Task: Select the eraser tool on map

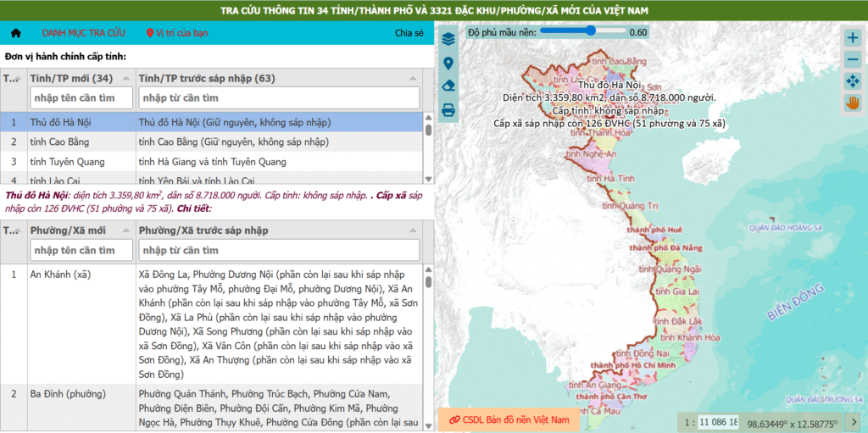Action: [448, 86]
